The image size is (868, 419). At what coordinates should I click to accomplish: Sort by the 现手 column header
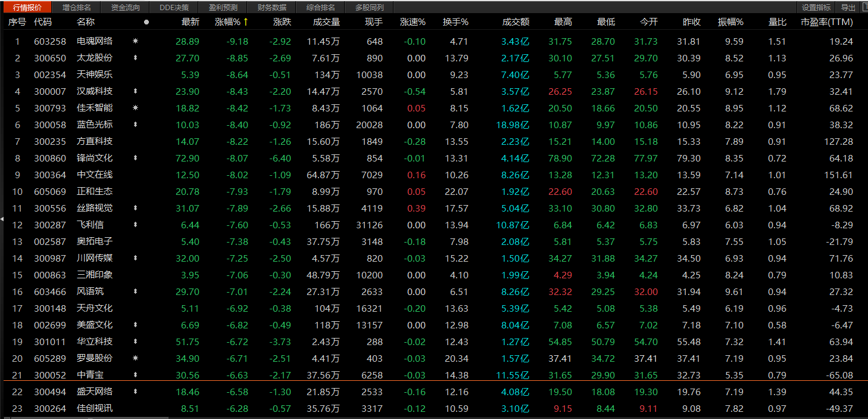click(x=374, y=22)
